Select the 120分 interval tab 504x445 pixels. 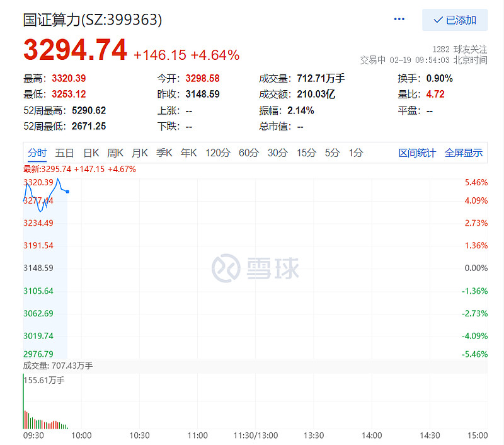pyautogui.click(x=218, y=153)
